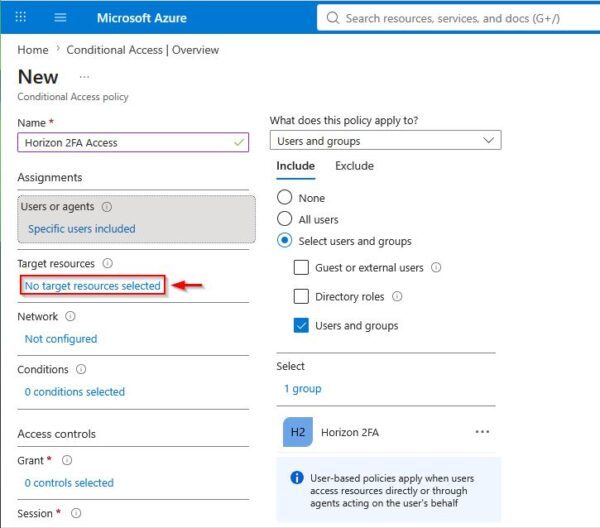Open the 1 group link
600x528 pixels.
(x=302, y=389)
